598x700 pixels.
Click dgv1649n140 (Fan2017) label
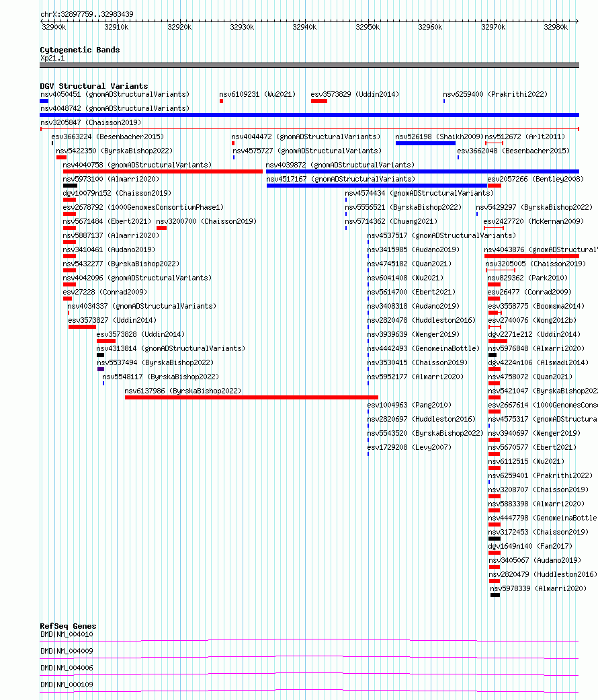(x=531, y=547)
